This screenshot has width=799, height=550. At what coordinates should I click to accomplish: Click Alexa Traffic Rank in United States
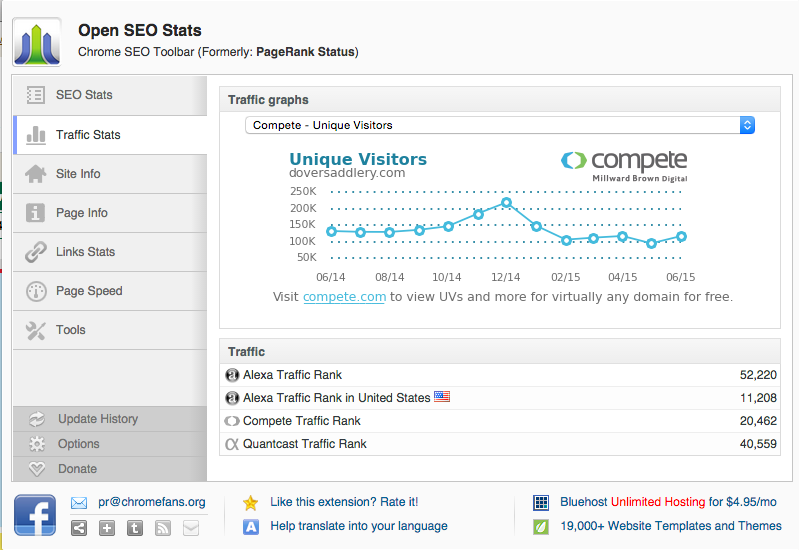[500, 398]
